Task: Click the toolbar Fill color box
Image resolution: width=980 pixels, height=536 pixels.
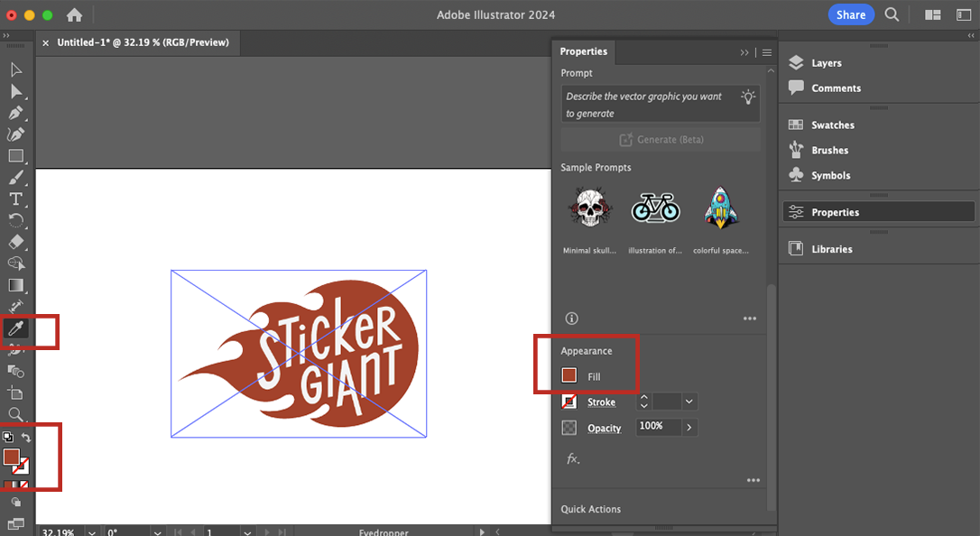Action: pos(11,457)
